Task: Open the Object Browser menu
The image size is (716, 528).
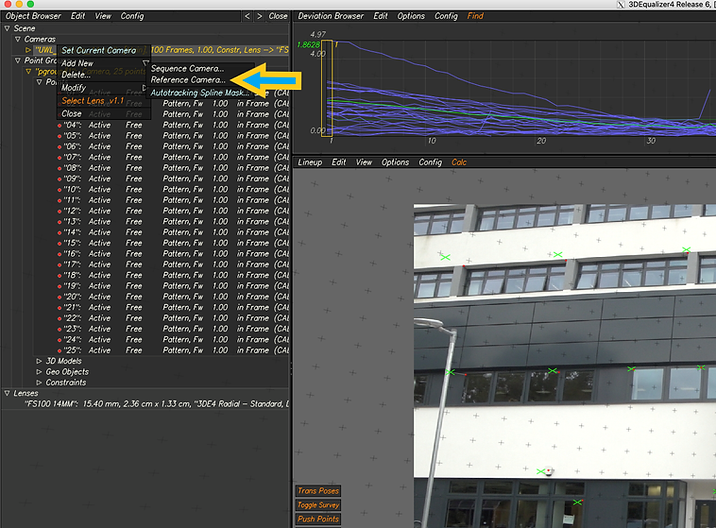Action: coord(33,16)
